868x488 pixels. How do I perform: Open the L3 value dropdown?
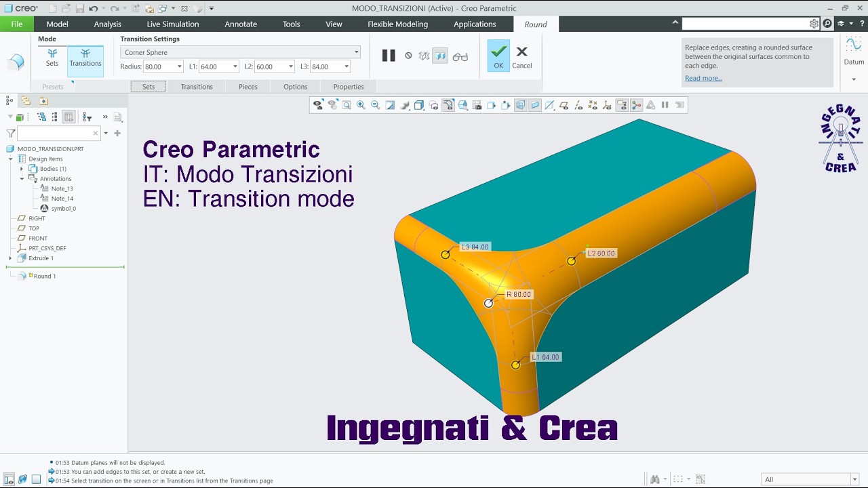pyautogui.click(x=347, y=66)
